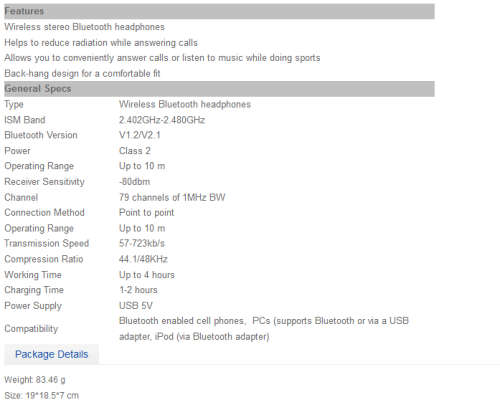Select the Compatibility row label

point(31,329)
